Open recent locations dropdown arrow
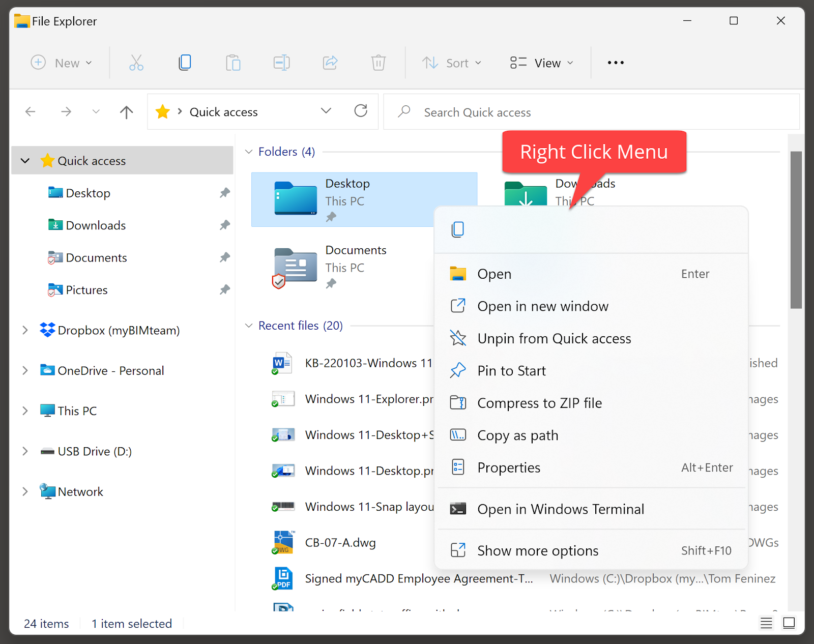814x644 pixels. 96,111
